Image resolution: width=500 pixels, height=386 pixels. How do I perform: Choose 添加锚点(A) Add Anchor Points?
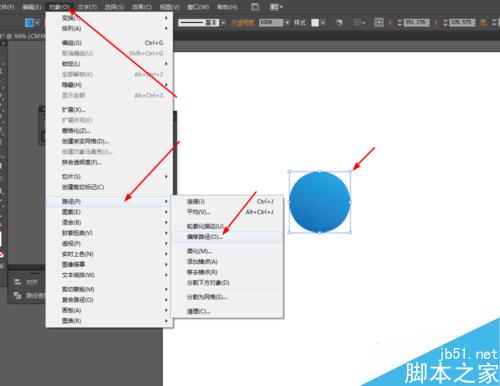tap(227, 262)
